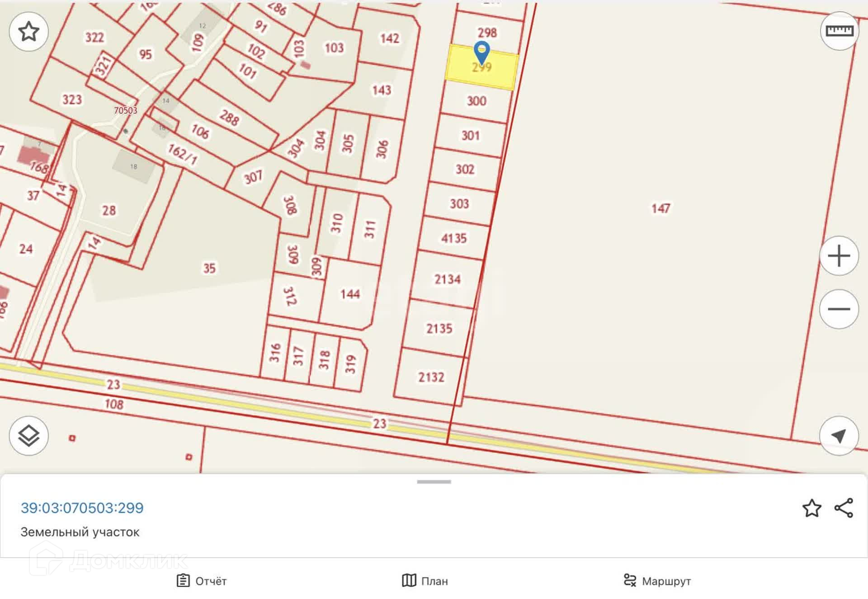Open the ruler measurement tool
Screen dimensions: 868x599
(839, 31)
